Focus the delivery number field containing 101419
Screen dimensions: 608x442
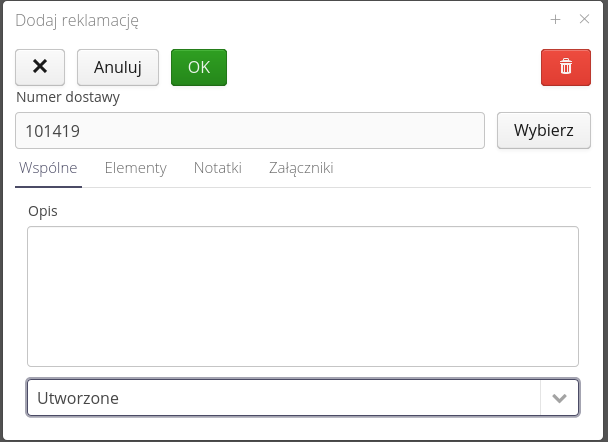pyautogui.click(x=250, y=130)
